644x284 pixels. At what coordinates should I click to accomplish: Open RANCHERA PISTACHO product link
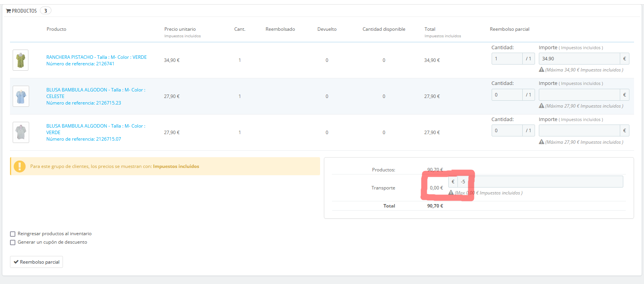(x=96, y=57)
